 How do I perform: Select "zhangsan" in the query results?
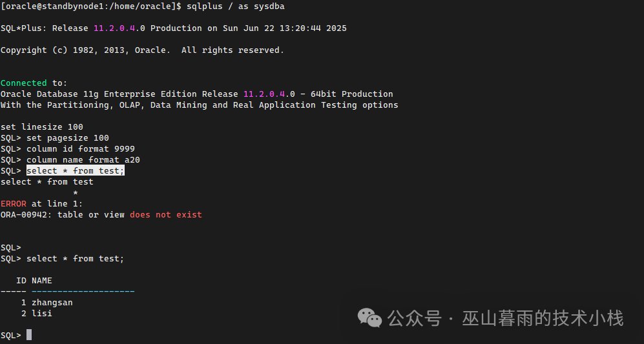(x=52, y=302)
